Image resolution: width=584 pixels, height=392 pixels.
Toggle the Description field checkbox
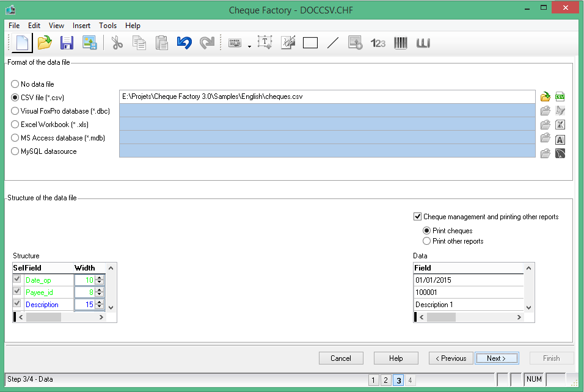point(16,303)
